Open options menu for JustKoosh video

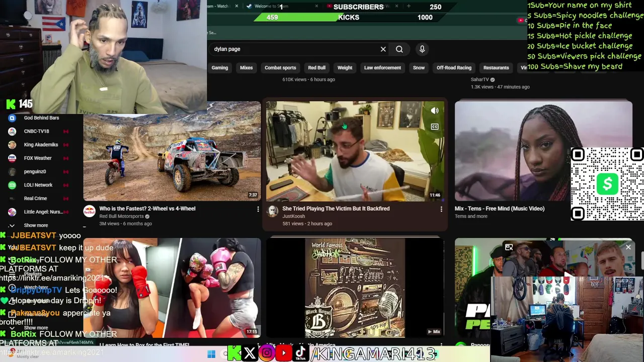click(x=441, y=209)
